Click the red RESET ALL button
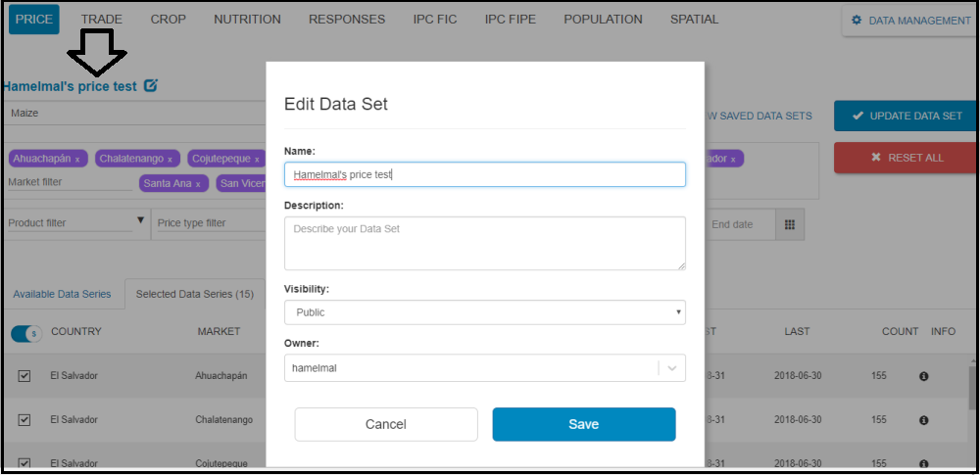This screenshot has height=475, width=980. click(905, 158)
